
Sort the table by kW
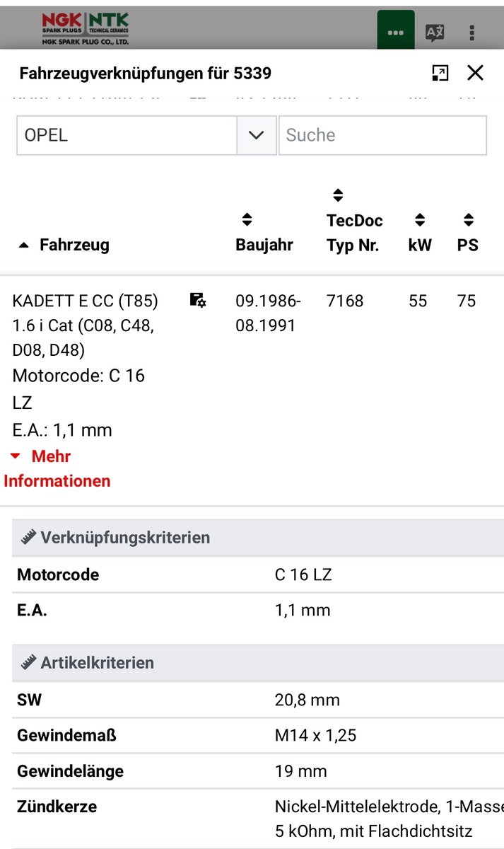(420, 220)
